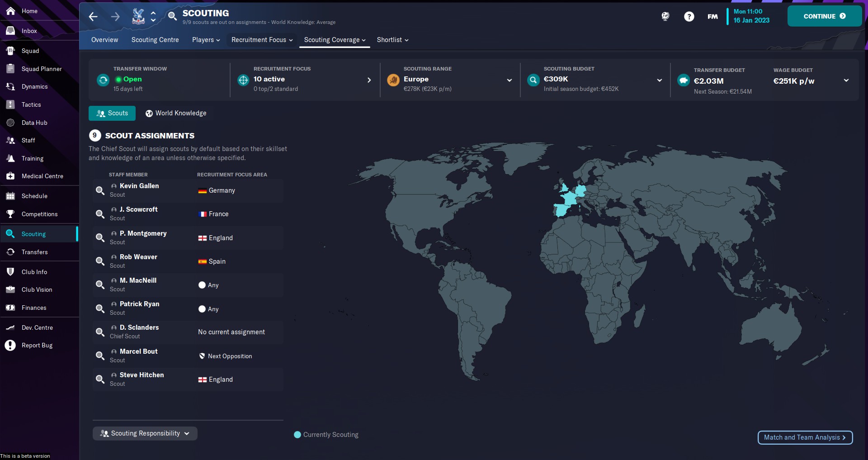Open Medical Centre in the sidebar
The image size is (868, 460).
click(42, 176)
